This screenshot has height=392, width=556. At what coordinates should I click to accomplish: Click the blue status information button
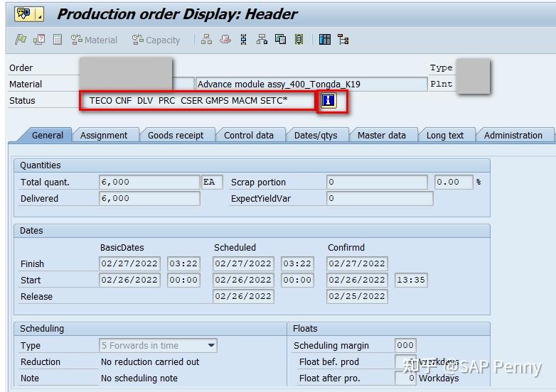[328, 100]
